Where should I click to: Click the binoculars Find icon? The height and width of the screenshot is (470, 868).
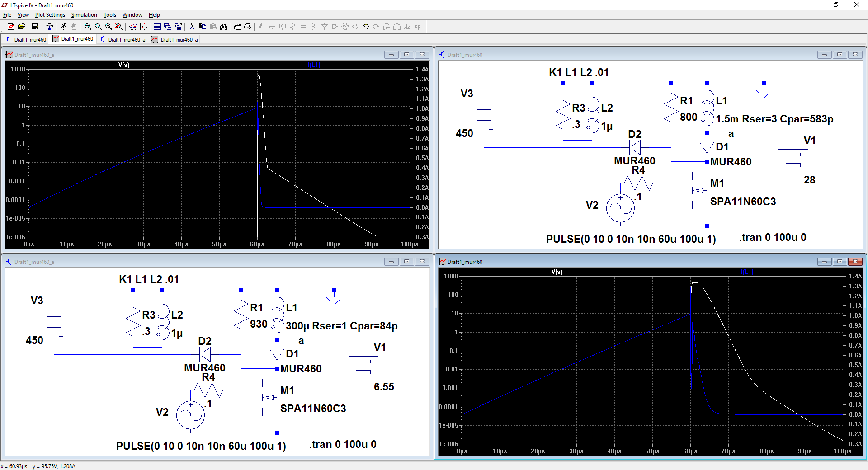pyautogui.click(x=223, y=27)
